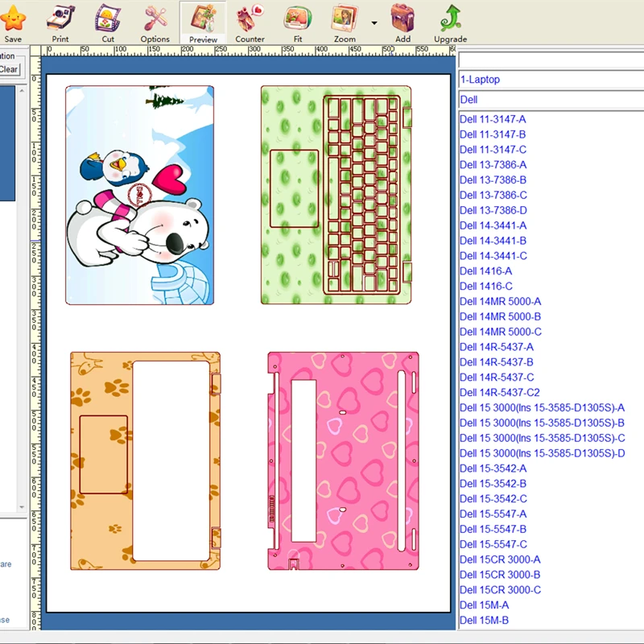Screen dimensions: 644x644
Task: Click Dell 15-5547-C model entry
Action: coord(493,544)
